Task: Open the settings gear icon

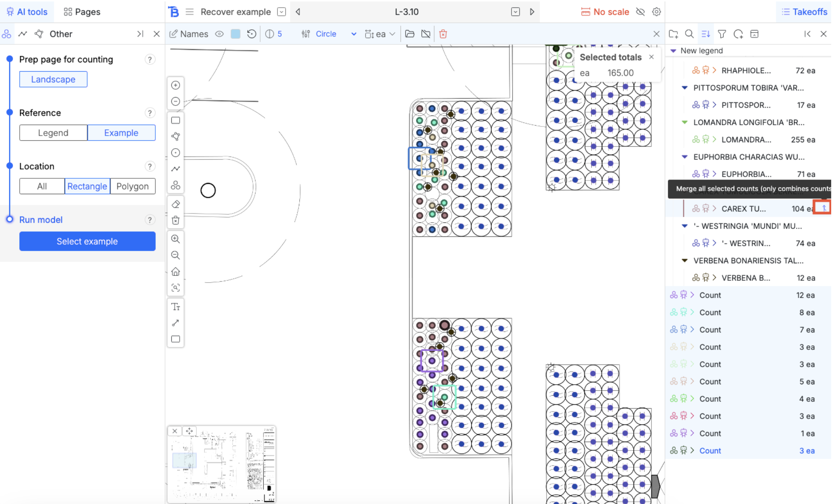Action: click(x=656, y=12)
